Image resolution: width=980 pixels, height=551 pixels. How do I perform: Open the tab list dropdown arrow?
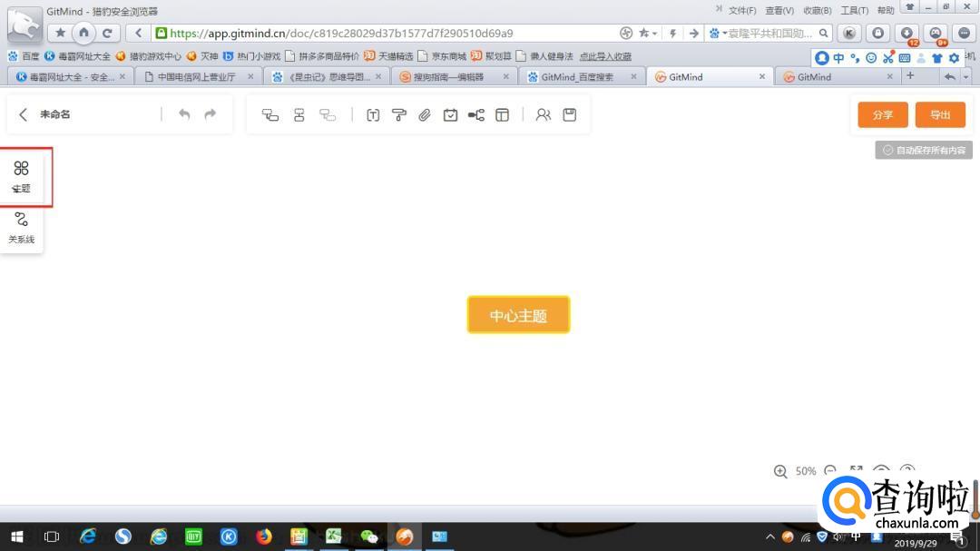coord(965,77)
